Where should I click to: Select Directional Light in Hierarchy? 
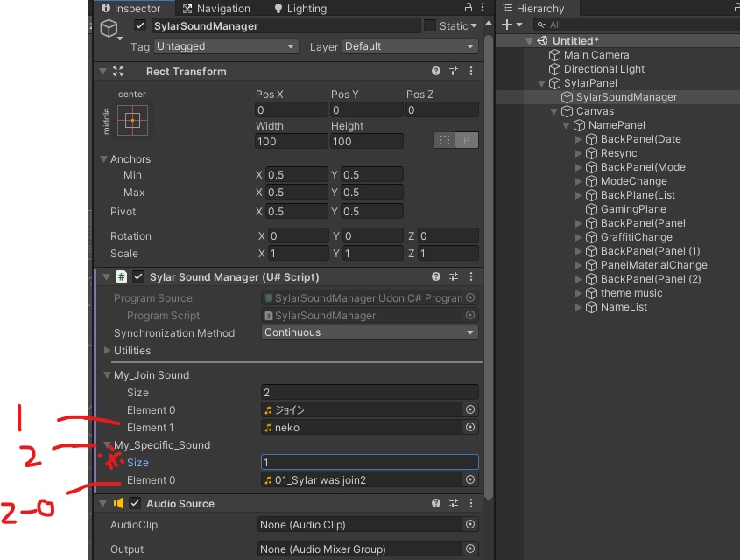click(x=603, y=69)
